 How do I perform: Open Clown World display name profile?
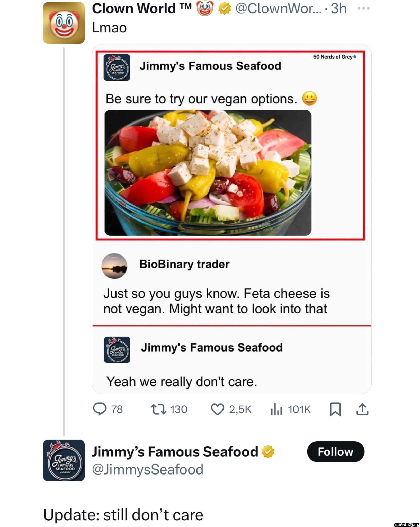(142, 8)
